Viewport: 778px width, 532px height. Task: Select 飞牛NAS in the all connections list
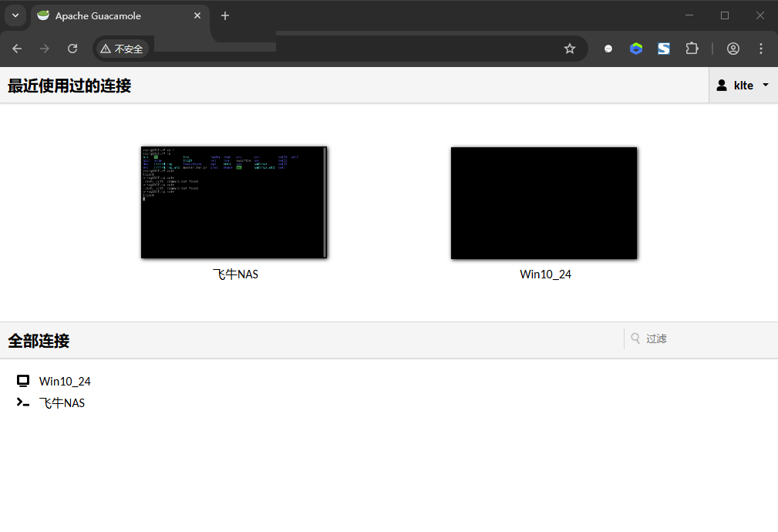(x=62, y=402)
